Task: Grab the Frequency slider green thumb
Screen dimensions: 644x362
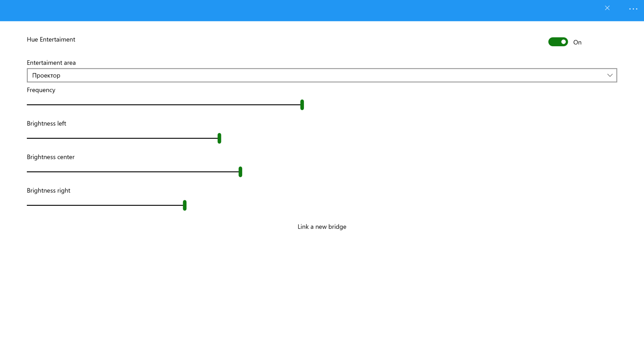Action: 302,105
